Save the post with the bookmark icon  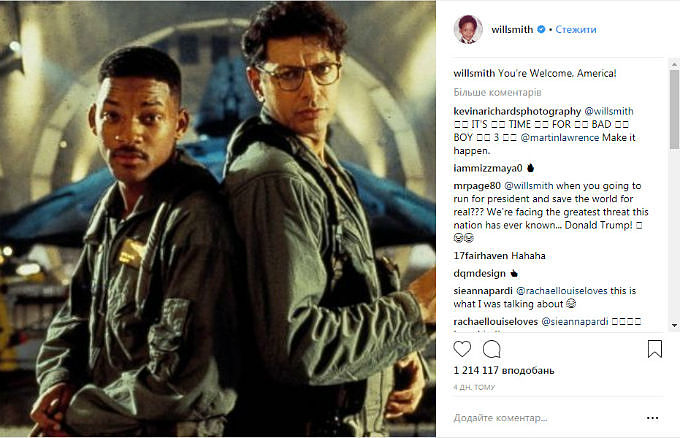click(655, 349)
